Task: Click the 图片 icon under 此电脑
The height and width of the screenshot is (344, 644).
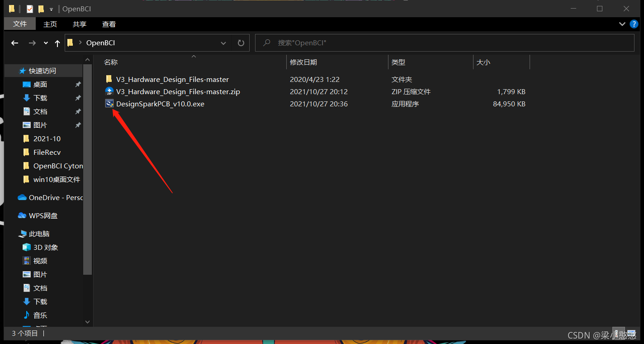Action: coord(26,274)
